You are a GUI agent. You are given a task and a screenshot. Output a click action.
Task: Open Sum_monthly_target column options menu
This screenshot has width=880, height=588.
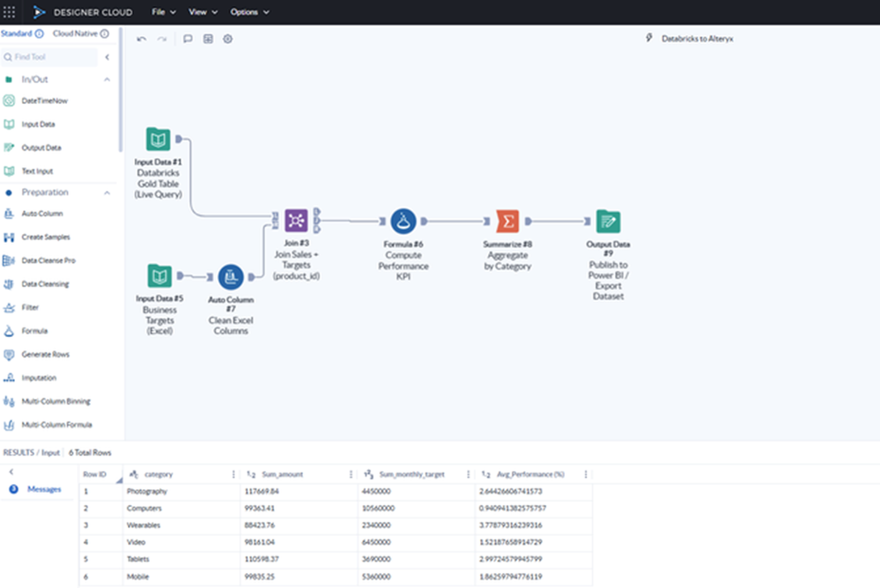tap(468, 474)
